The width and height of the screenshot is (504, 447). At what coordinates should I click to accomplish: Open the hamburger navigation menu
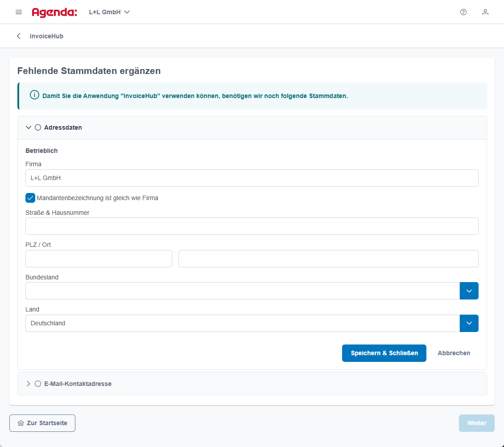click(x=19, y=12)
